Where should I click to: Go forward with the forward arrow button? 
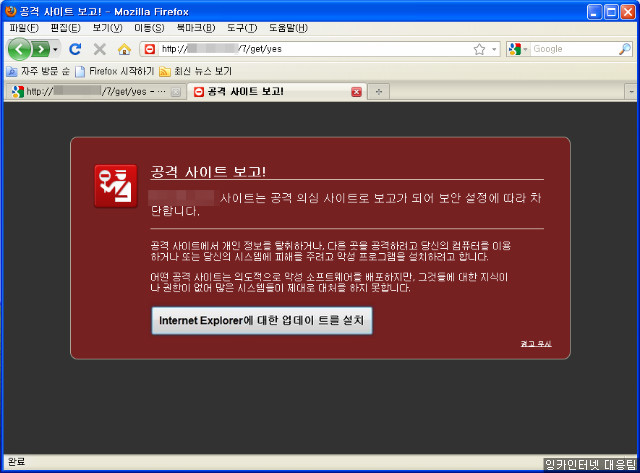(x=41, y=49)
